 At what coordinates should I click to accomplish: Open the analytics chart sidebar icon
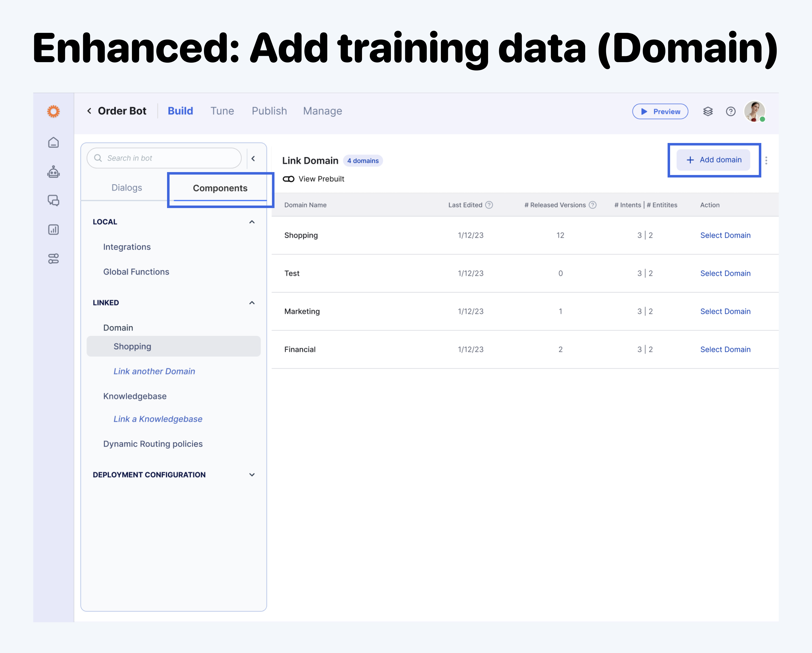53,229
